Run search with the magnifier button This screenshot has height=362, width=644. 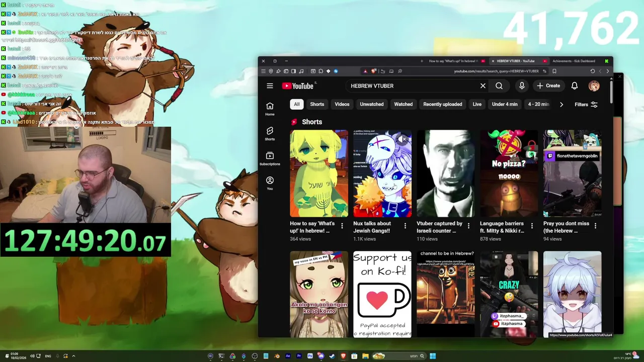pos(499,86)
